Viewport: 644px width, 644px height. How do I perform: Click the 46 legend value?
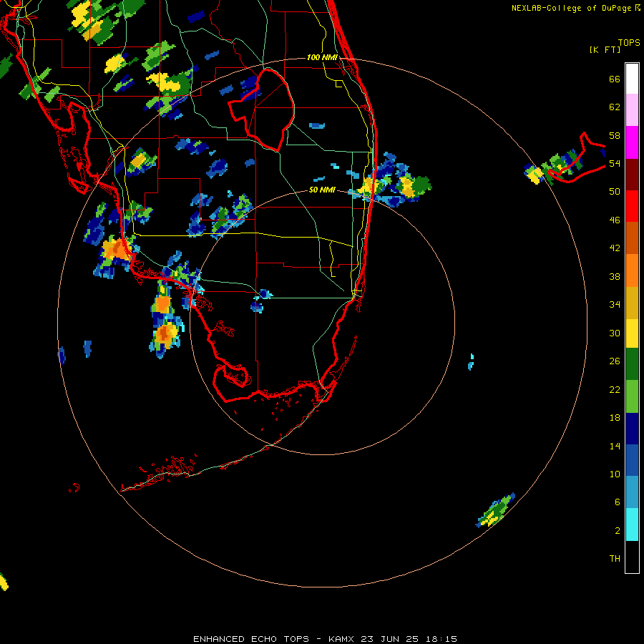pyautogui.click(x=615, y=220)
